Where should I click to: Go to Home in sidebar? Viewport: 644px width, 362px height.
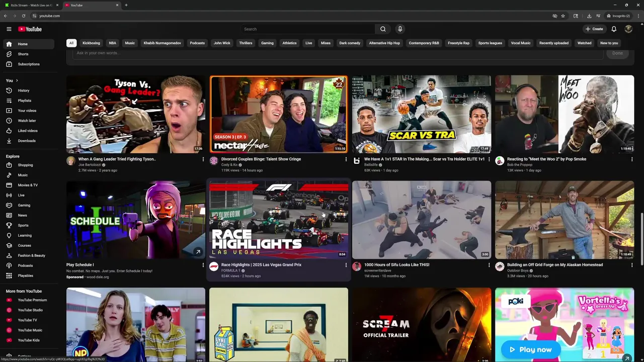[28, 44]
